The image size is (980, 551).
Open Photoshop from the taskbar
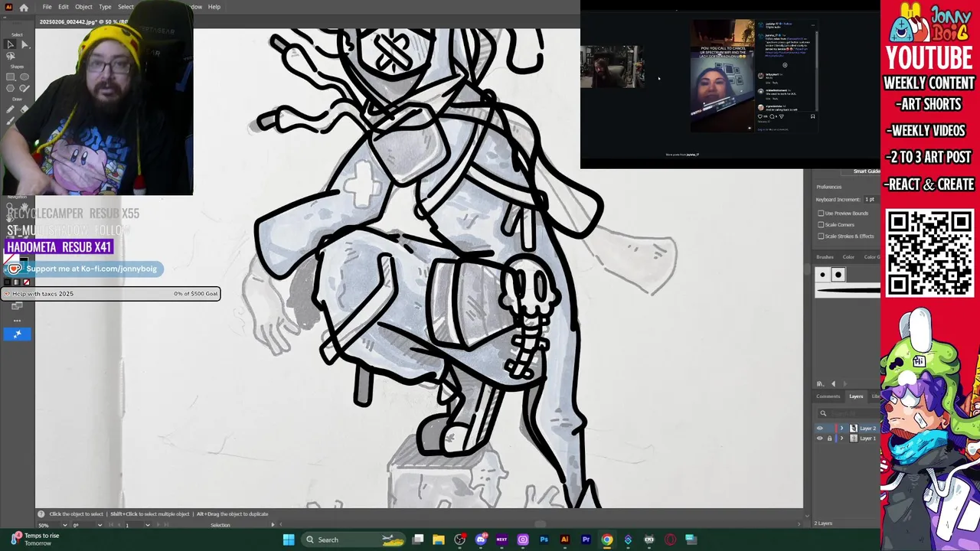coord(544,540)
